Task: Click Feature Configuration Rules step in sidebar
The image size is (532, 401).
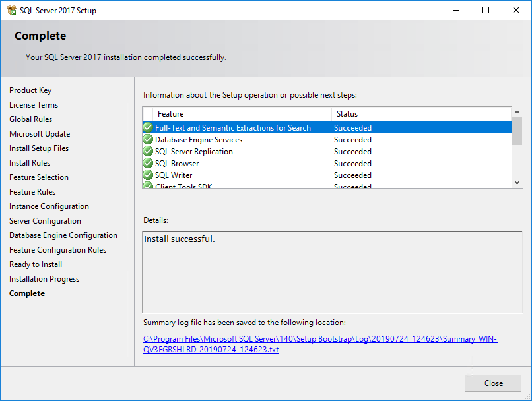Action: pyautogui.click(x=57, y=250)
